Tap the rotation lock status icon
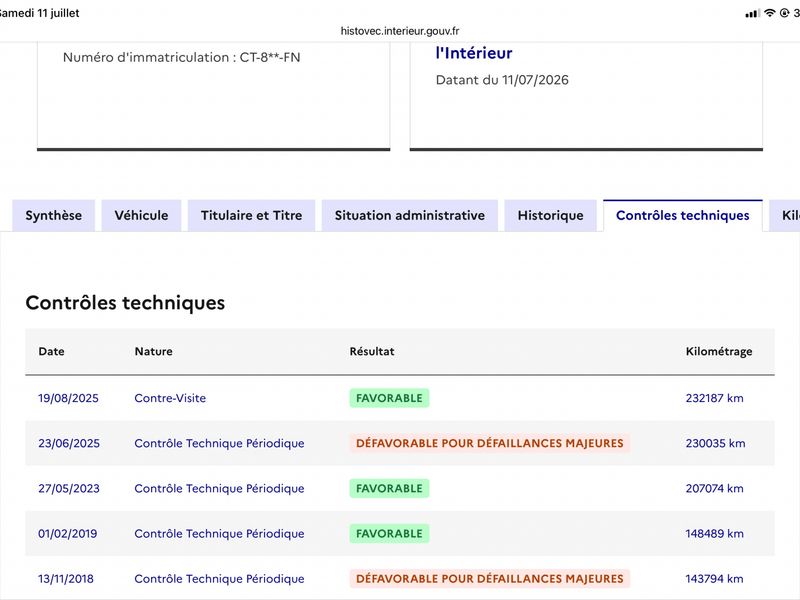The height and width of the screenshot is (600, 800). [x=785, y=13]
